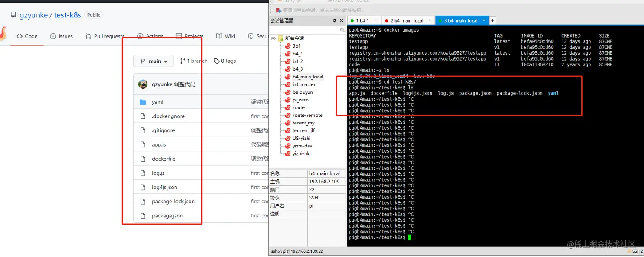Select the b4_master session
Screen dimensions: 644x257
click(x=304, y=84)
